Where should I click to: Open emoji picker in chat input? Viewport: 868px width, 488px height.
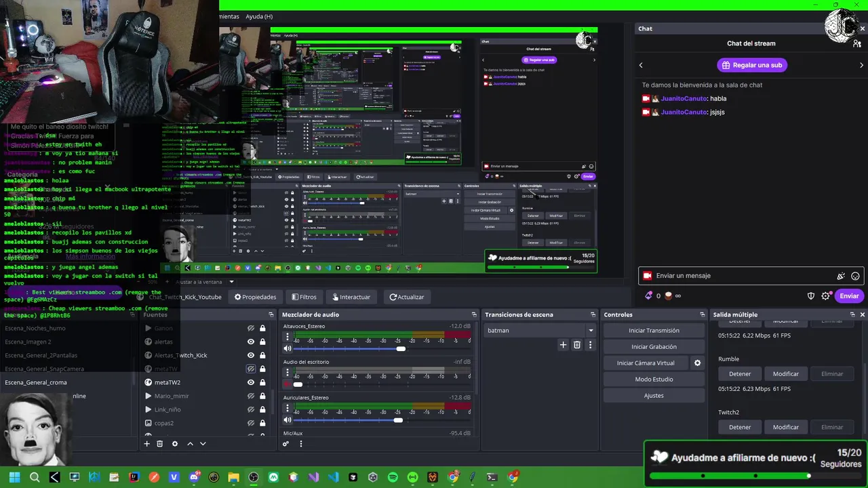coord(855,276)
